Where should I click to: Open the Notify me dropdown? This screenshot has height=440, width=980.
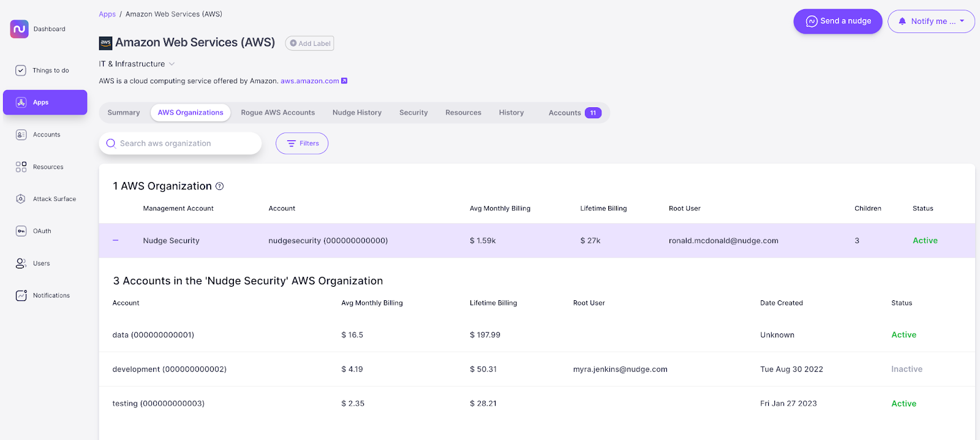click(x=931, y=21)
